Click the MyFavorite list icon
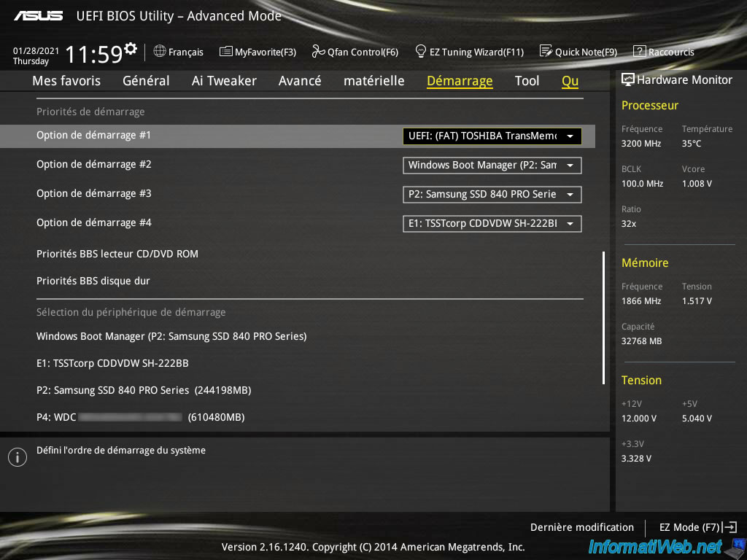747x560 pixels. [x=226, y=51]
